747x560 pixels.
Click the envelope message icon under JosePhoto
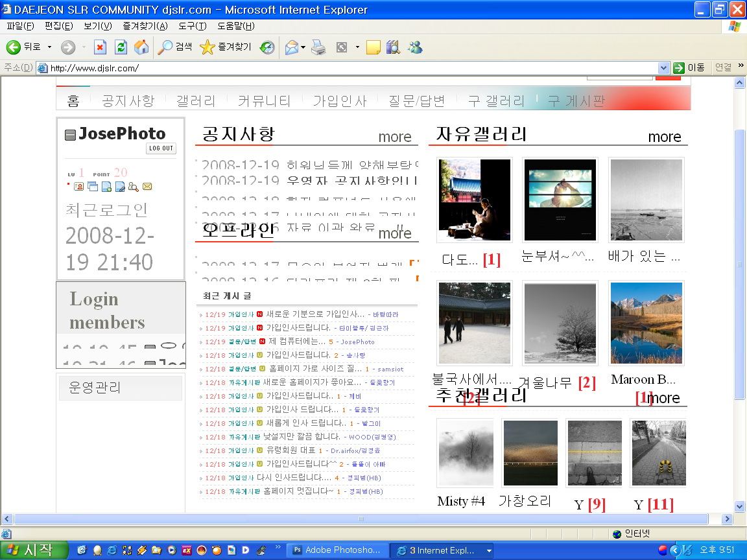point(147,187)
